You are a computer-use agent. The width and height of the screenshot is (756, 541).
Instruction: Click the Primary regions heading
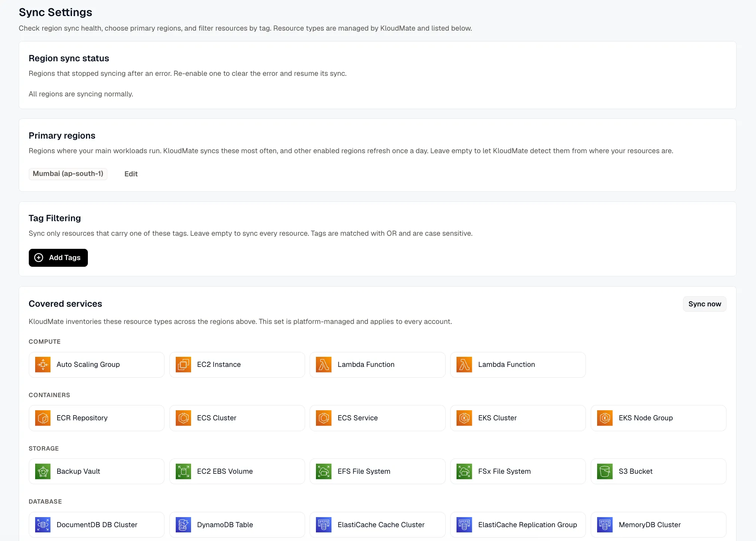point(62,136)
